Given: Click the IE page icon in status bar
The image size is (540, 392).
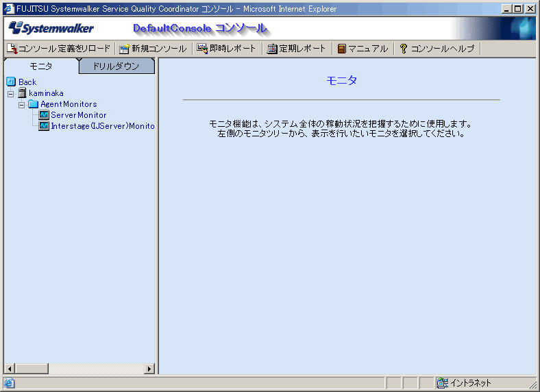Looking at the screenshot, I should 10,382.
